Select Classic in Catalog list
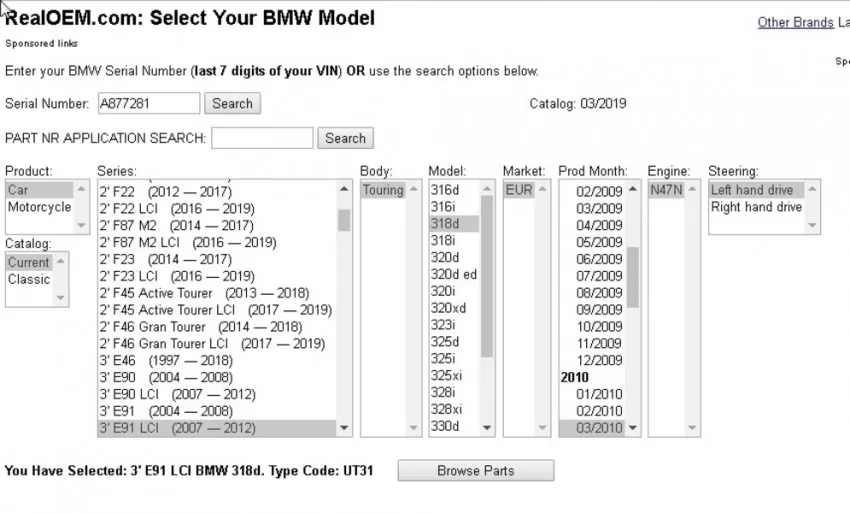 pyautogui.click(x=29, y=279)
